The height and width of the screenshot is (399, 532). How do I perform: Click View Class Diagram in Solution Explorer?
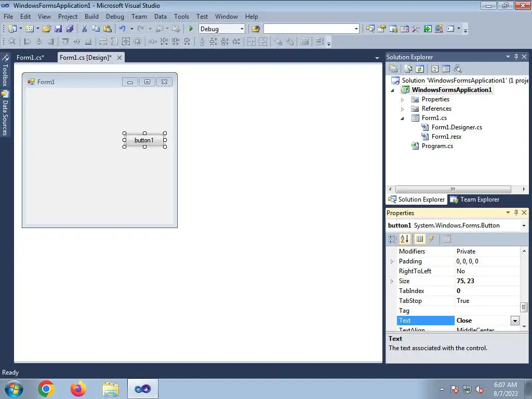[x=457, y=69]
